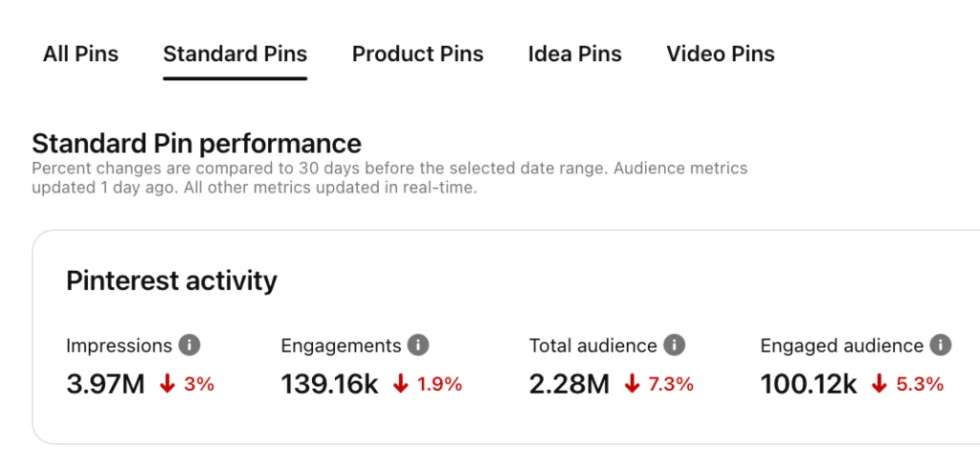Click the 139.16k engagements figure
The height and width of the screenshot is (450, 980).
tap(329, 385)
